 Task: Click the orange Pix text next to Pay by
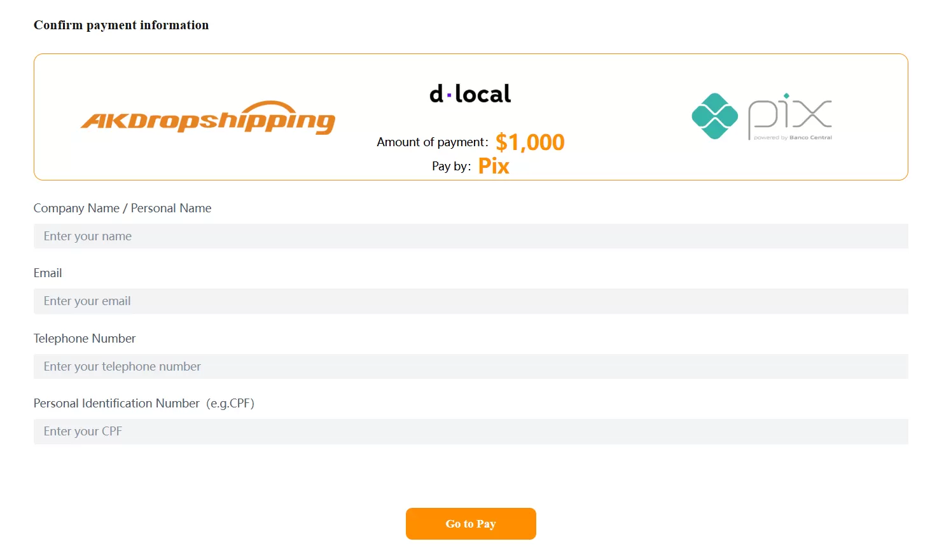pos(494,166)
